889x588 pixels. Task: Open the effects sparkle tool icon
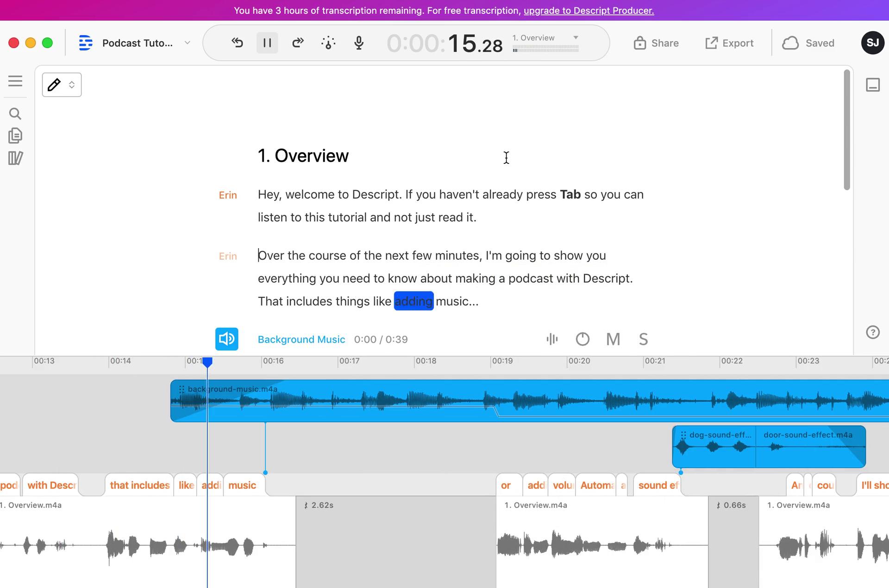tap(328, 43)
